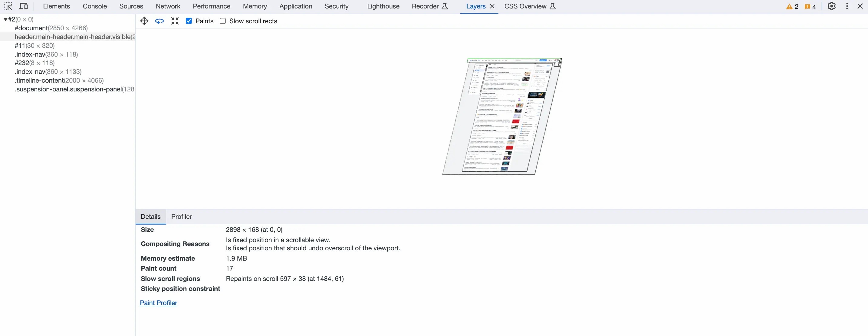Close the Layers tab
Image resolution: width=868 pixels, height=336 pixels.
pyautogui.click(x=492, y=6)
